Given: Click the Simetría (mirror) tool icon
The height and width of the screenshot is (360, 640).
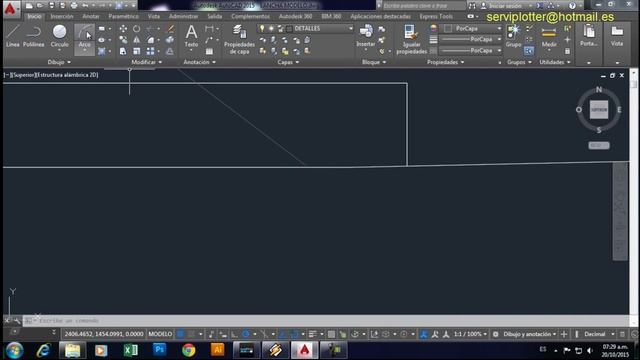Looking at the screenshot, I should 136,40.
